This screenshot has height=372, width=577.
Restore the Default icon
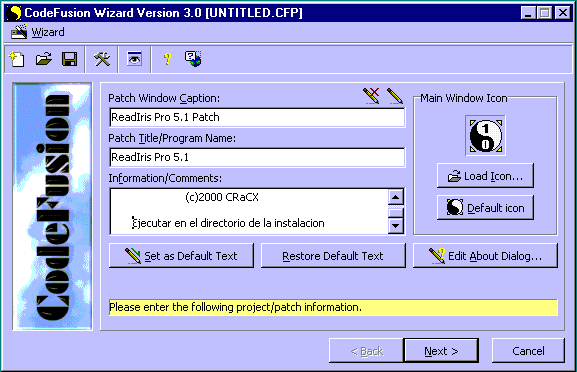click(485, 208)
